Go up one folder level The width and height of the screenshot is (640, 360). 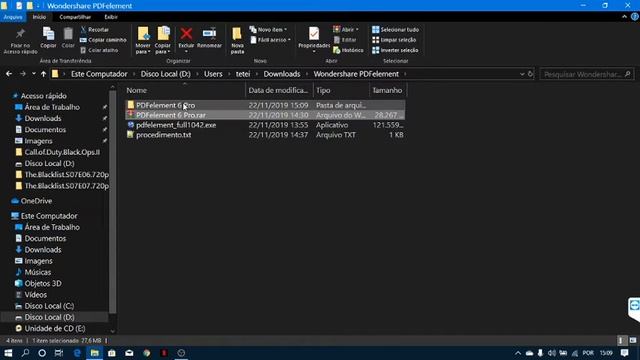coord(43,74)
